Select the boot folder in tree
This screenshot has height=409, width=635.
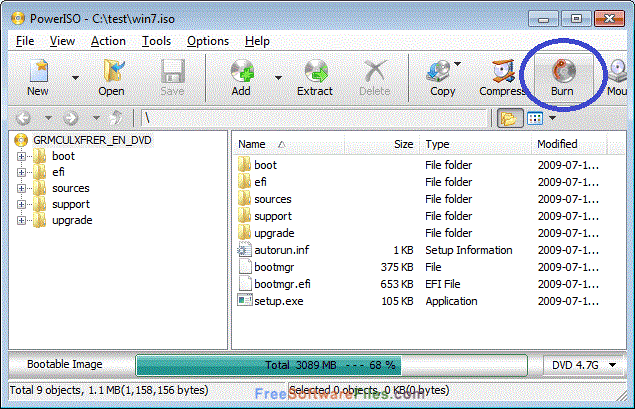64,156
